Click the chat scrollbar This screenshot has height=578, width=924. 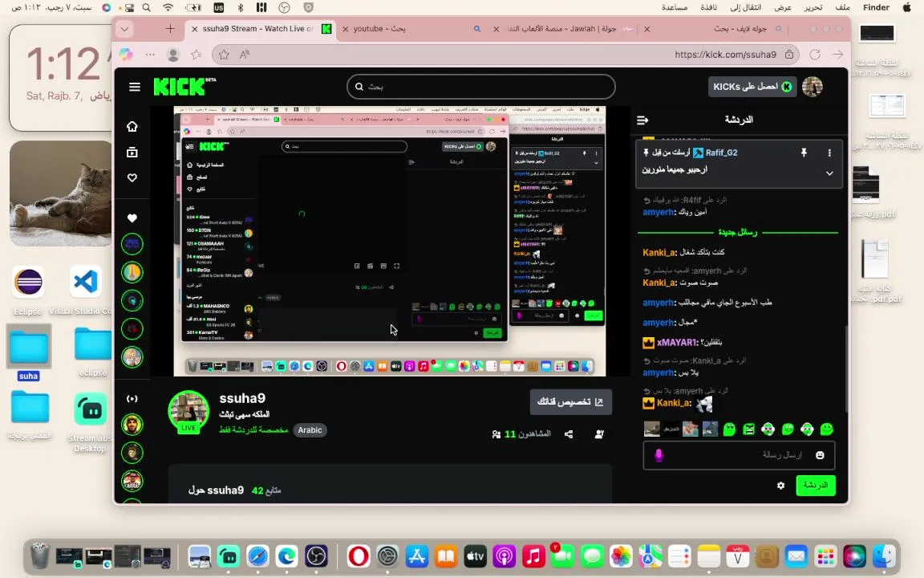(846, 369)
